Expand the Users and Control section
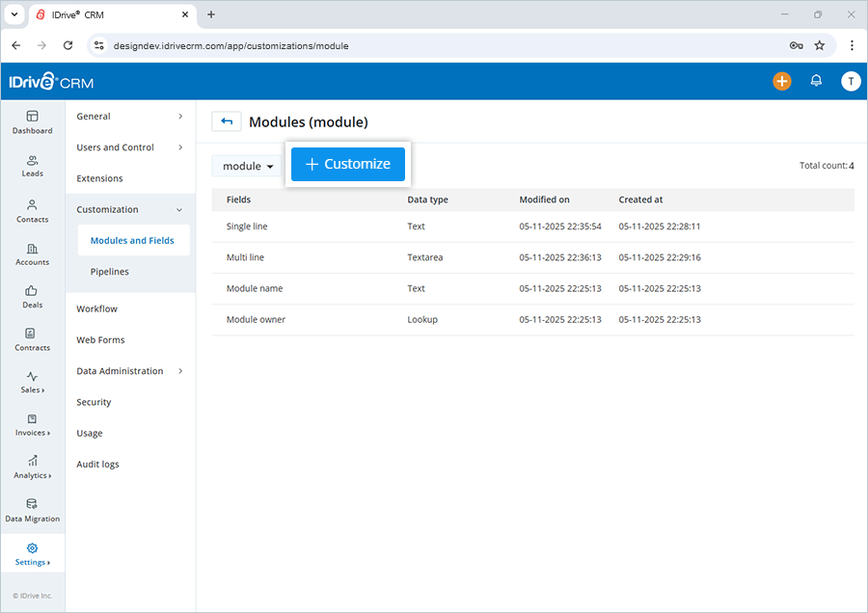The image size is (868, 613). pos(114,147)
